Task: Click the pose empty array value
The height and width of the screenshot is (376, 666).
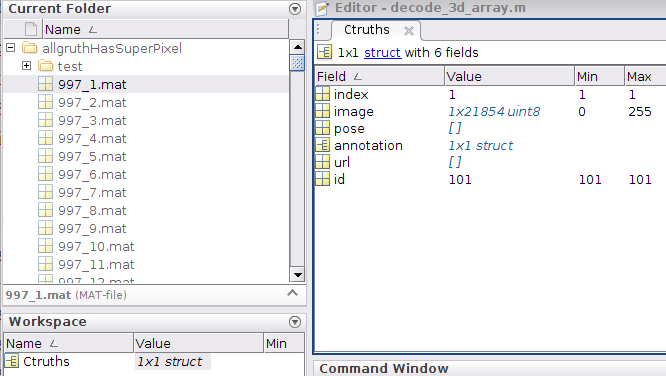Action: click(x=454, y=128)
